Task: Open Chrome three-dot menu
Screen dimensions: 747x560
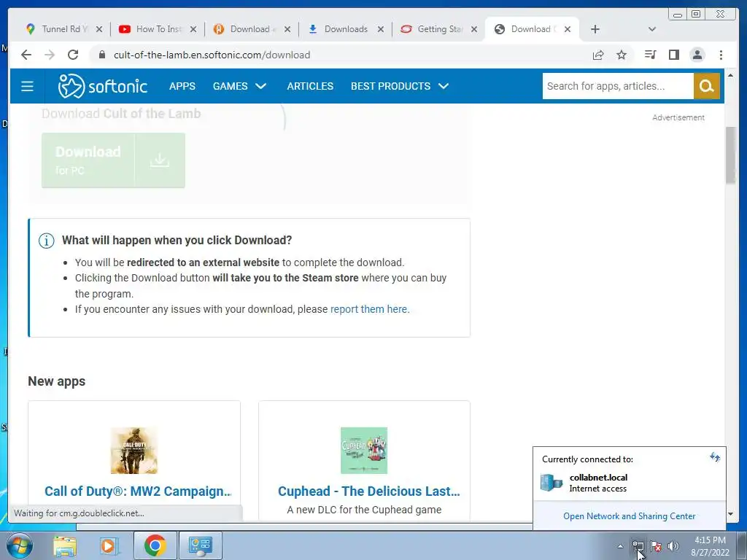Action: [x=721, y=55]
